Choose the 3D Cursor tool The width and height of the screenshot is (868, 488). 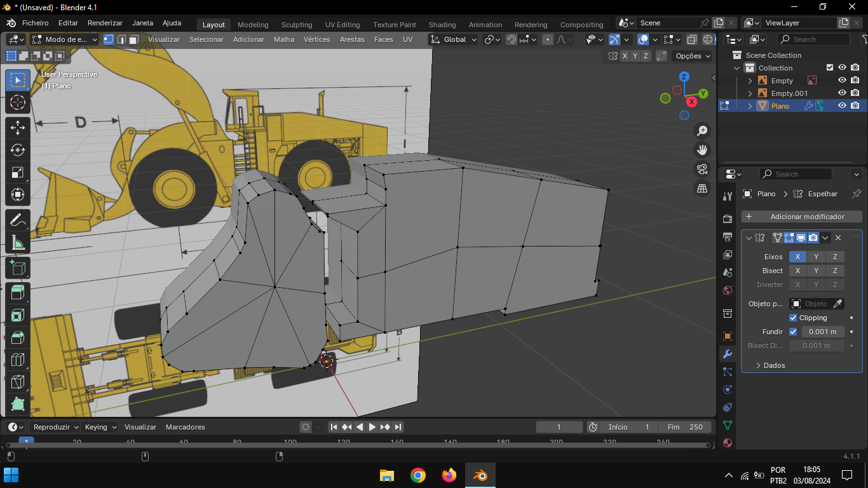click(x=18, y=102)
